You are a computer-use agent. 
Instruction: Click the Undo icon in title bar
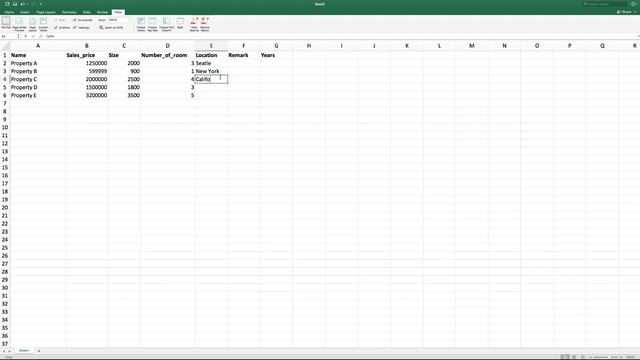[22, 4]
